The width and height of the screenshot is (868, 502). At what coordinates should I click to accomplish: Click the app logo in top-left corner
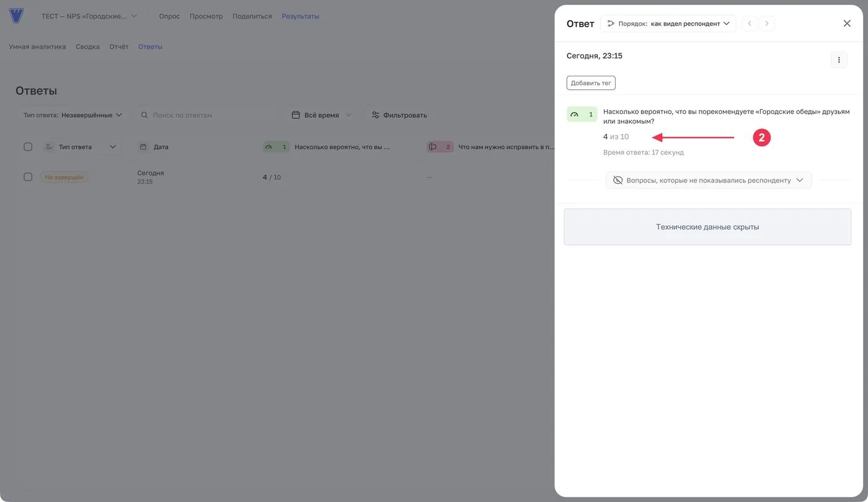(x=16, y=16)
